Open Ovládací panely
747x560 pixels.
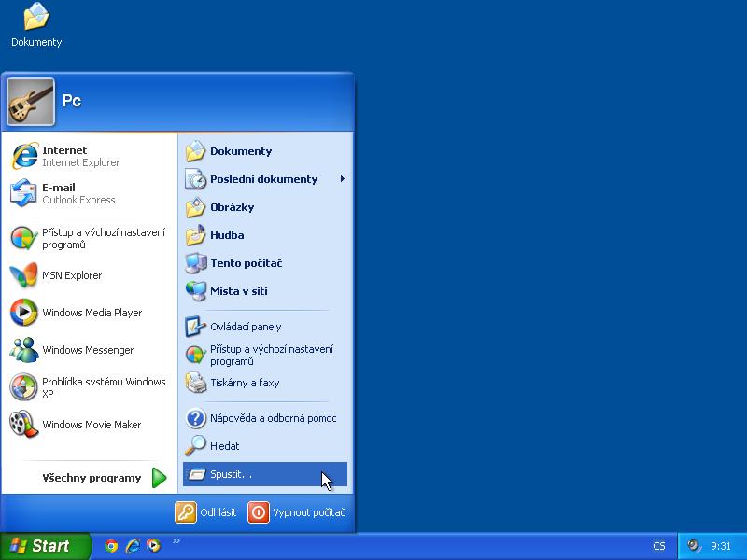(x=265, y=327)
